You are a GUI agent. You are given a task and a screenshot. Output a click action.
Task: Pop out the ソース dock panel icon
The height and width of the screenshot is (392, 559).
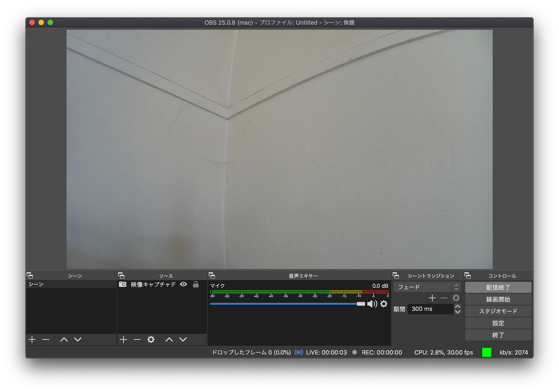pyautogui.click(x=121, y=275)
